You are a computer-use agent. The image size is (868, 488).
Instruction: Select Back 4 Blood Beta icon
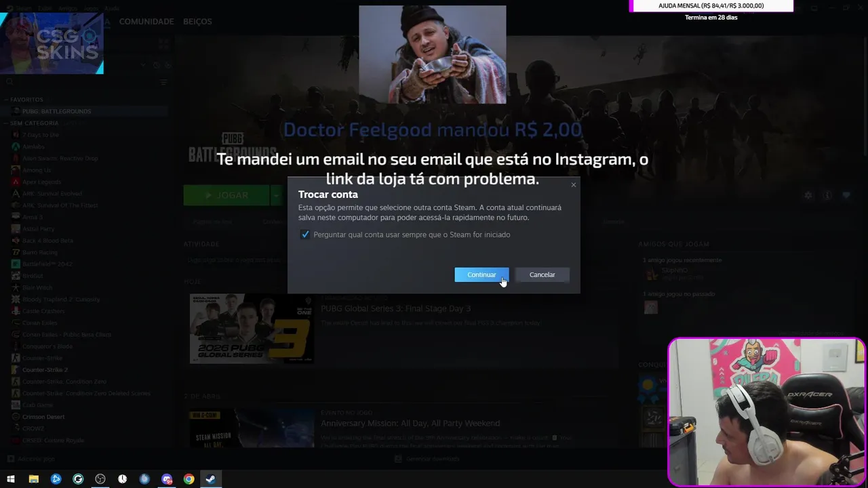coord(16,241)
